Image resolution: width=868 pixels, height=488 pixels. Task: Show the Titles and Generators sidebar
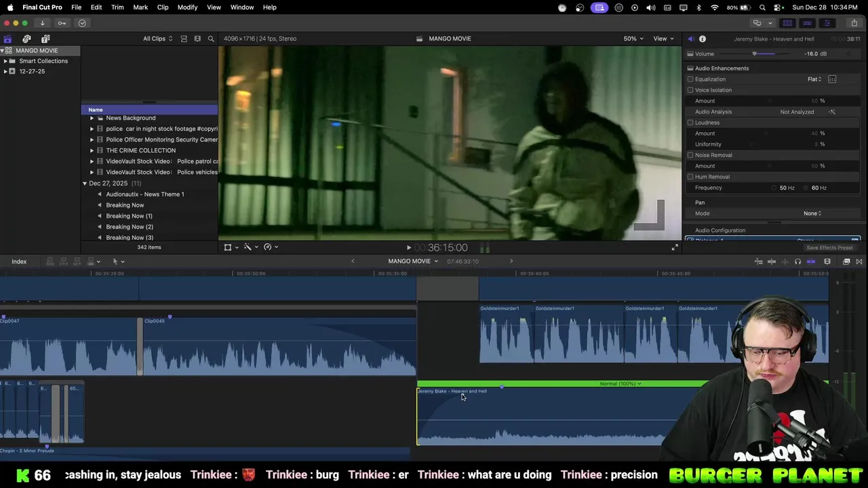[x=45, y=39]
